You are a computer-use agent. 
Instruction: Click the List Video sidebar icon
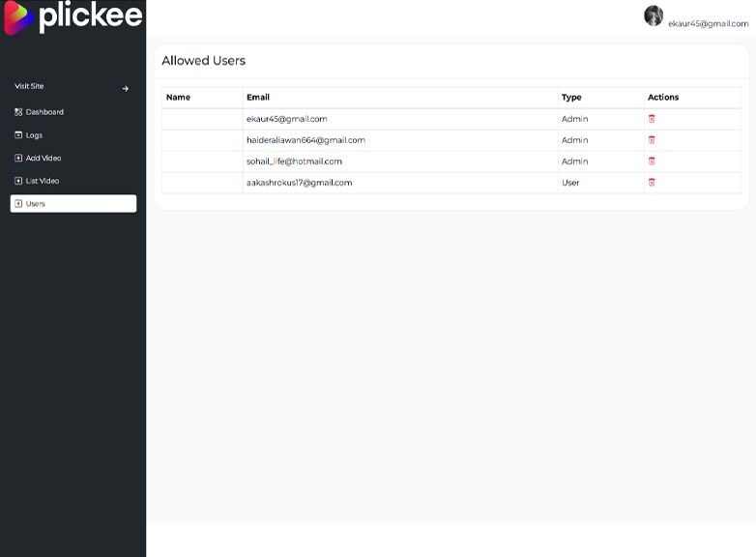click(x=18, y=181)
